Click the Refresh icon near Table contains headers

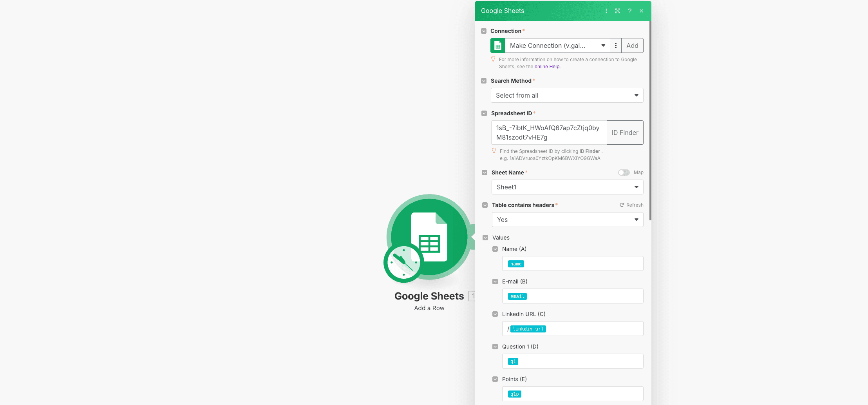(622, 205)
